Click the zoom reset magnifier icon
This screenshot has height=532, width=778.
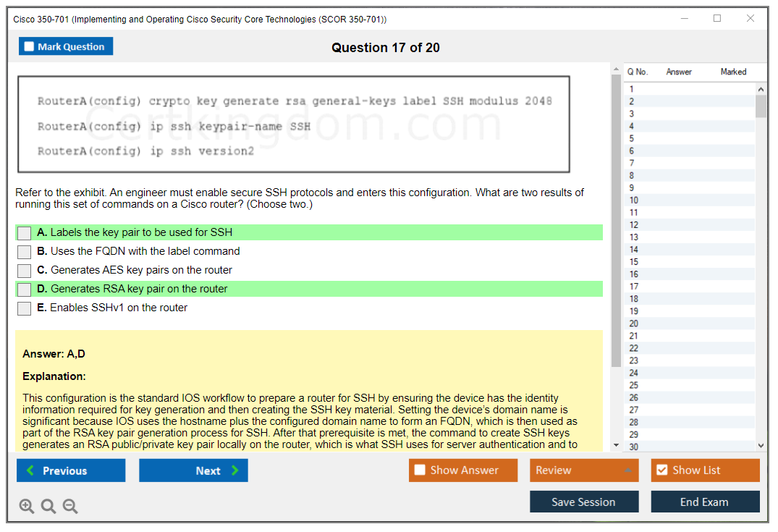pyautogui.click(x=48, y=506)
